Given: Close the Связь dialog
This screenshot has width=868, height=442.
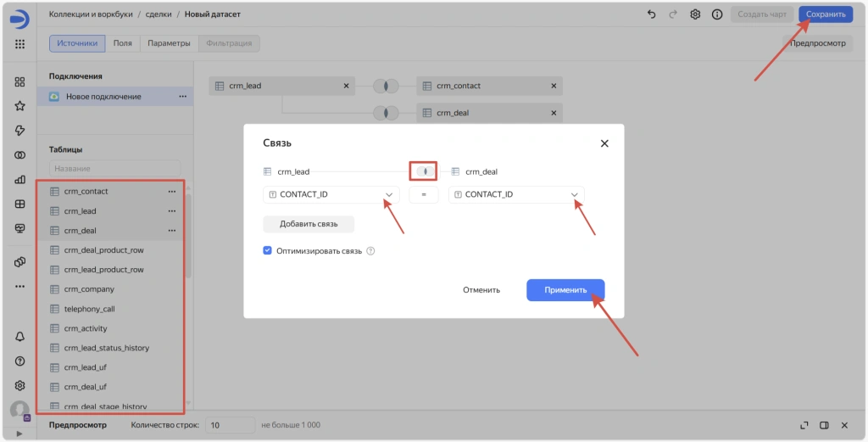Looking at the screenshot, I should point(604,143).
